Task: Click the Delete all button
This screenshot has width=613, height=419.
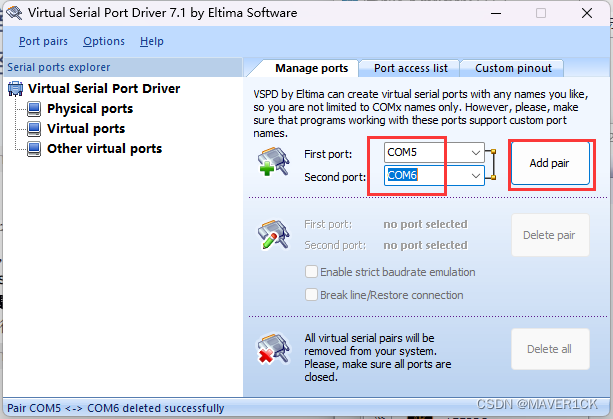Action: [550, 349]
